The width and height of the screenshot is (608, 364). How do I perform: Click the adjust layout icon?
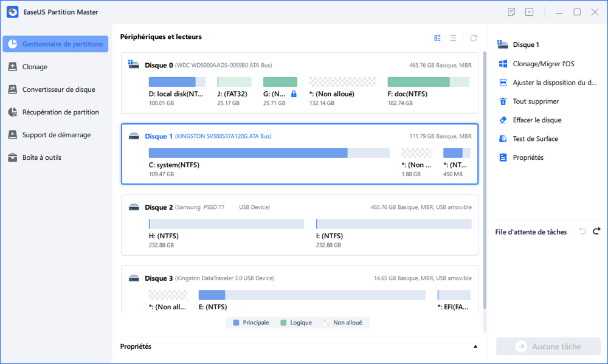click(x=503, y=83)
